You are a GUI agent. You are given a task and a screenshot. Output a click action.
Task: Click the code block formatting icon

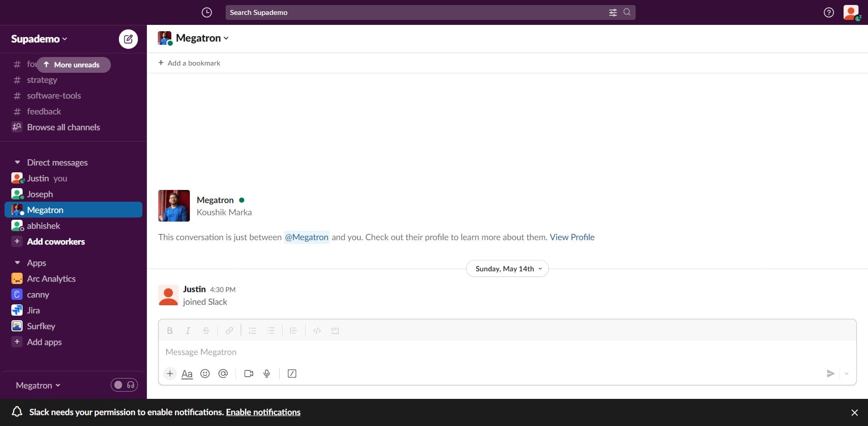coord(335,331)
